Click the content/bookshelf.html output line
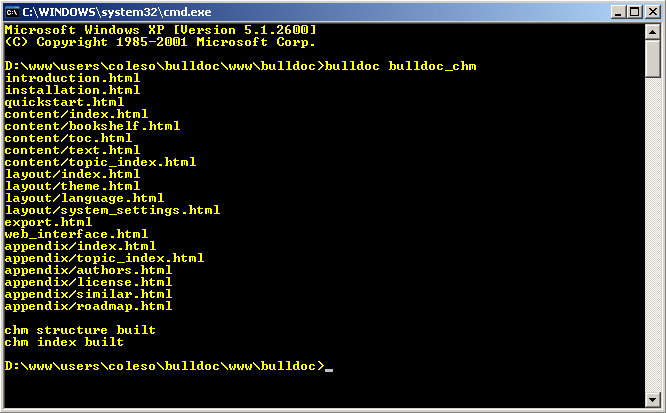 coord(92,126)
